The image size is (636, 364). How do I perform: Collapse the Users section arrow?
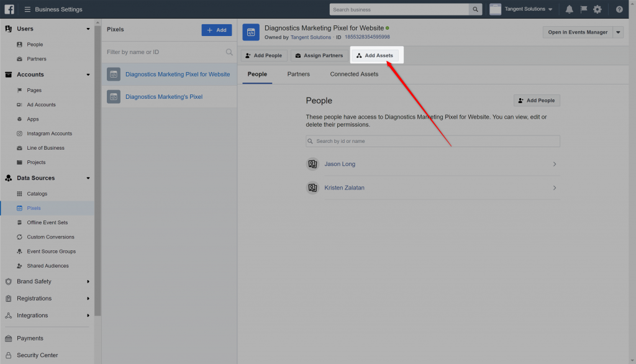(88, 29)
